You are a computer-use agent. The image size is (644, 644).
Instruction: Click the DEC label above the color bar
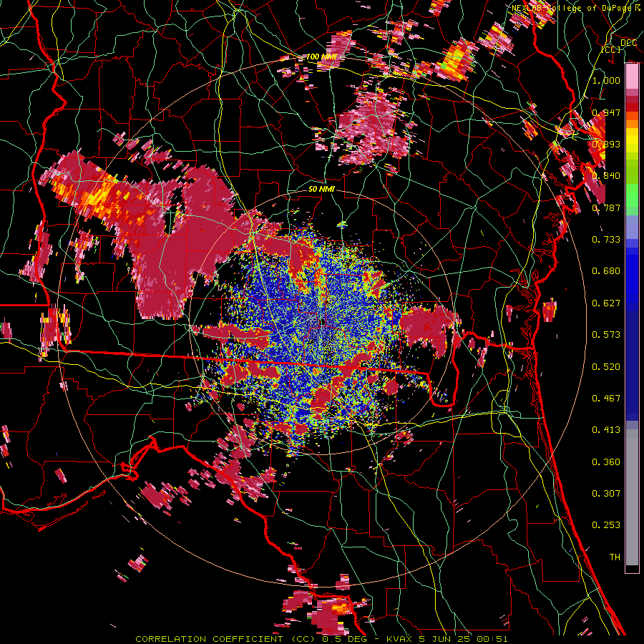click(x=628, y=43)
